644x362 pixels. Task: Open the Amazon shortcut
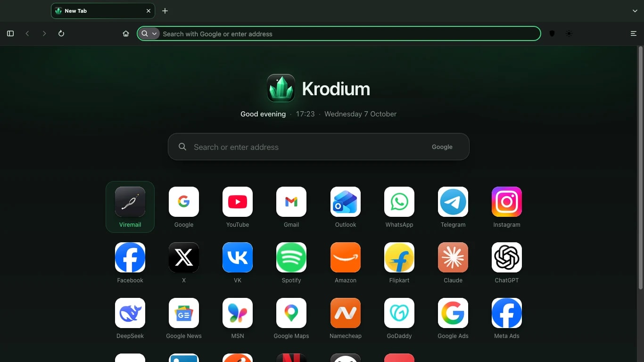tap(346, 263)
